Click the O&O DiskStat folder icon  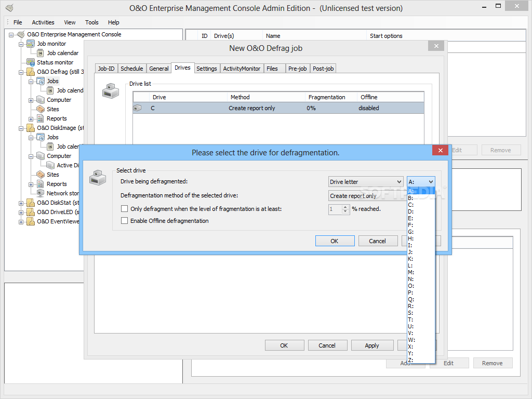point(31,203)
